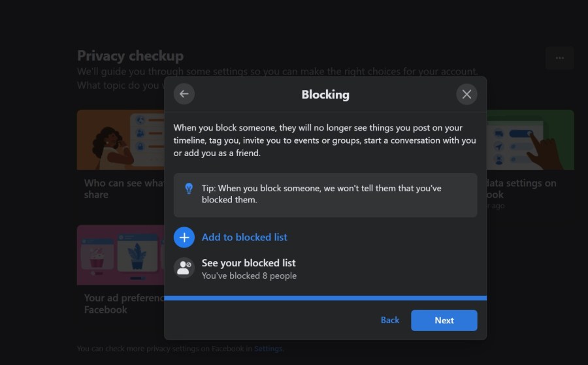Click the tip message box text
This screenshot has height=365, width=588.
click(321, 194)
